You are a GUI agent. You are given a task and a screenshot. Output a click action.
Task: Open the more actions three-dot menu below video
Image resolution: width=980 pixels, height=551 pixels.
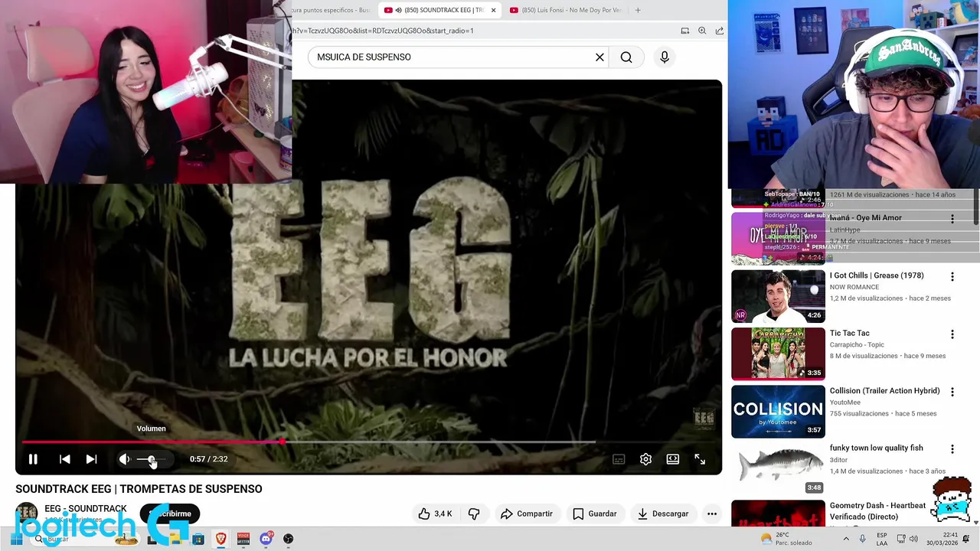point(712,514)
